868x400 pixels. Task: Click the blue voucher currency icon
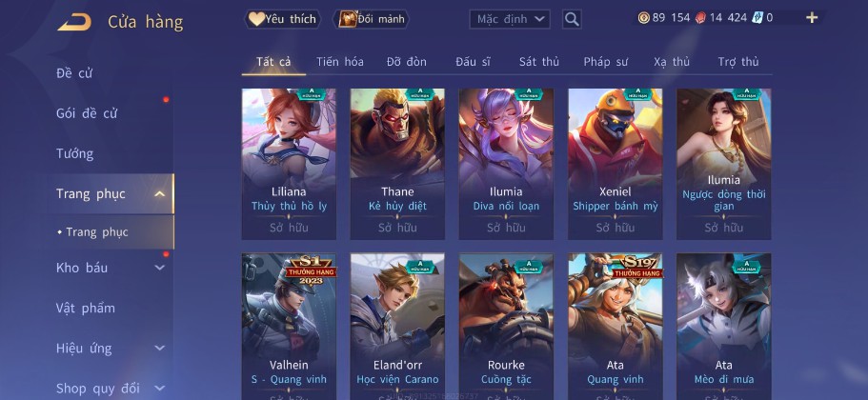[757, 18]
